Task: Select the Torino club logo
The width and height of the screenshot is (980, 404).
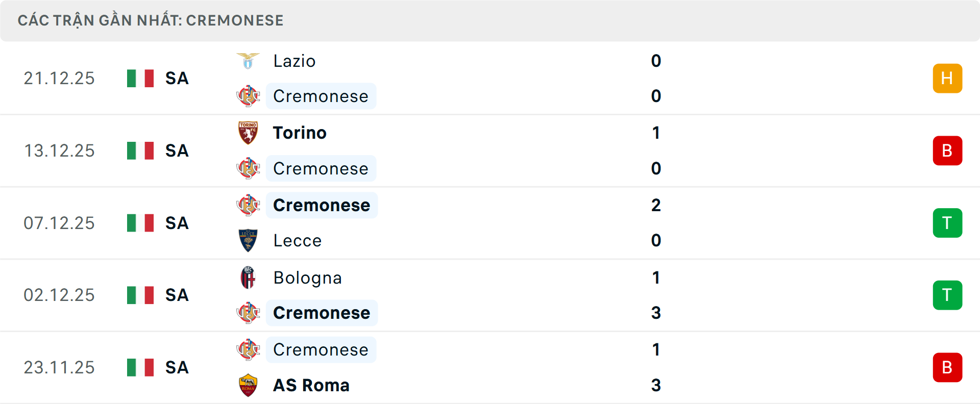Action: click(x=249, y=133)
